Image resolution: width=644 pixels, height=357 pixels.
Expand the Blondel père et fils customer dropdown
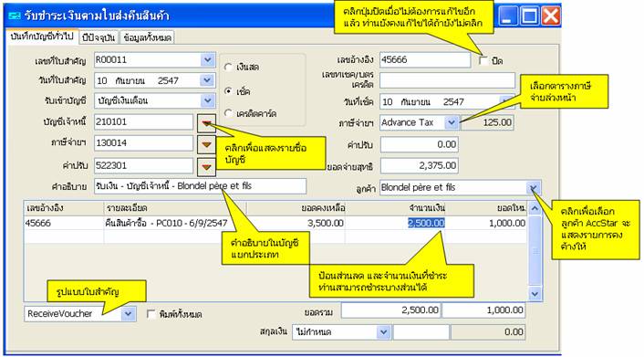pyautogui.click(x=533, y=188)
